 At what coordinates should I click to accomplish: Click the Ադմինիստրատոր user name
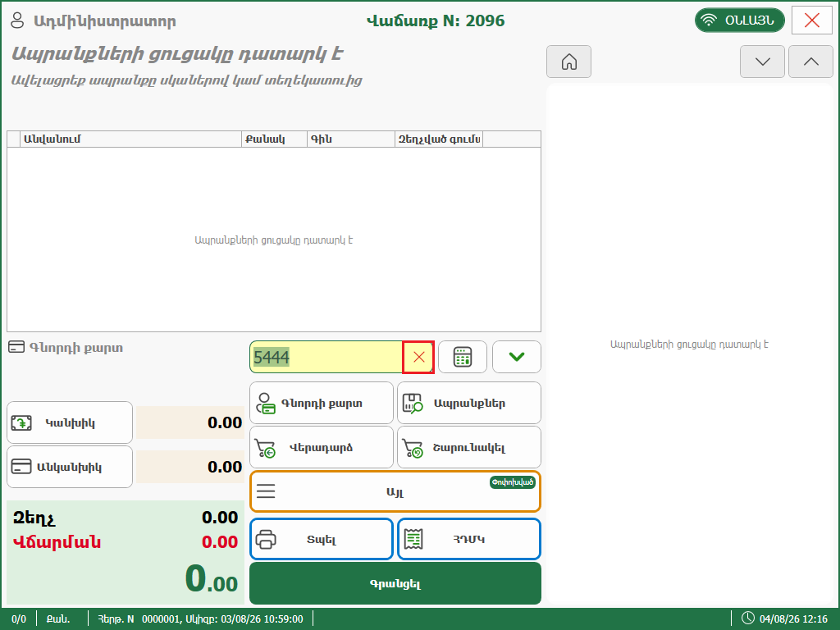[x=105, y=21]
